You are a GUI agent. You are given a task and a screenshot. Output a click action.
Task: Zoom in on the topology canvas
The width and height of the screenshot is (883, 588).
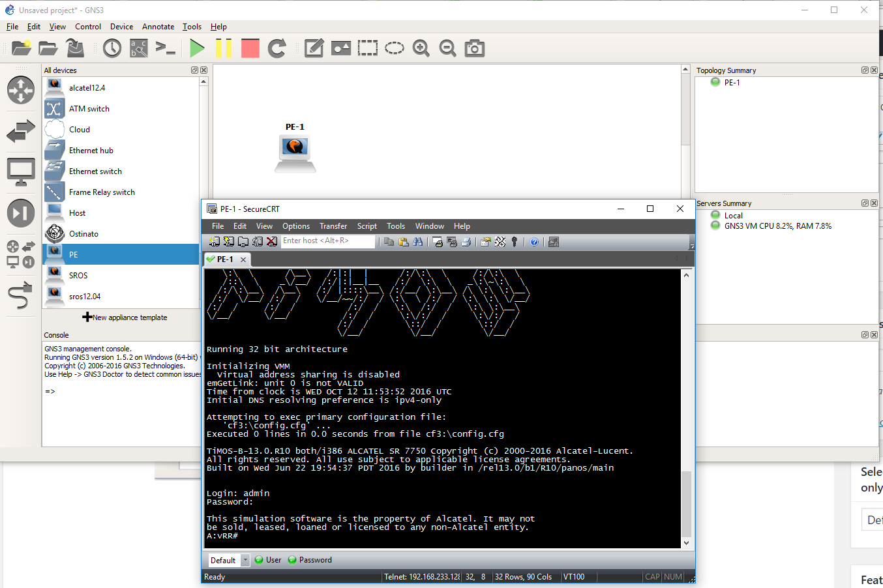(x=421, y=48)
